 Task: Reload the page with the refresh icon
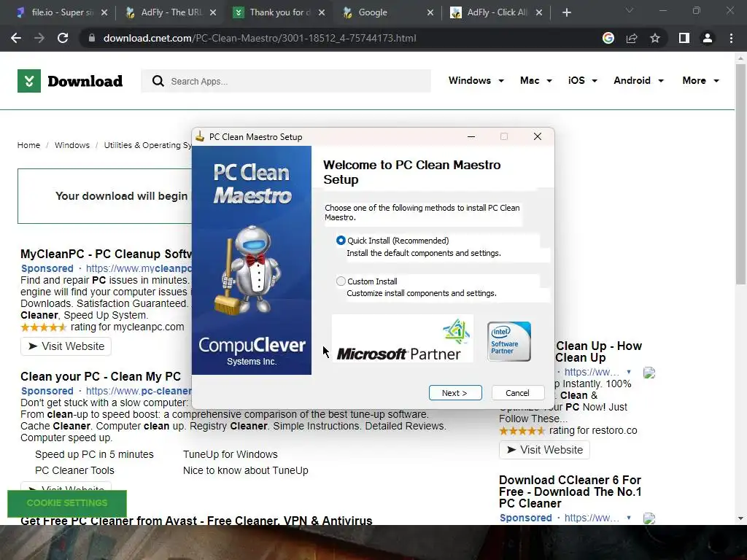(x=63, y=38)
